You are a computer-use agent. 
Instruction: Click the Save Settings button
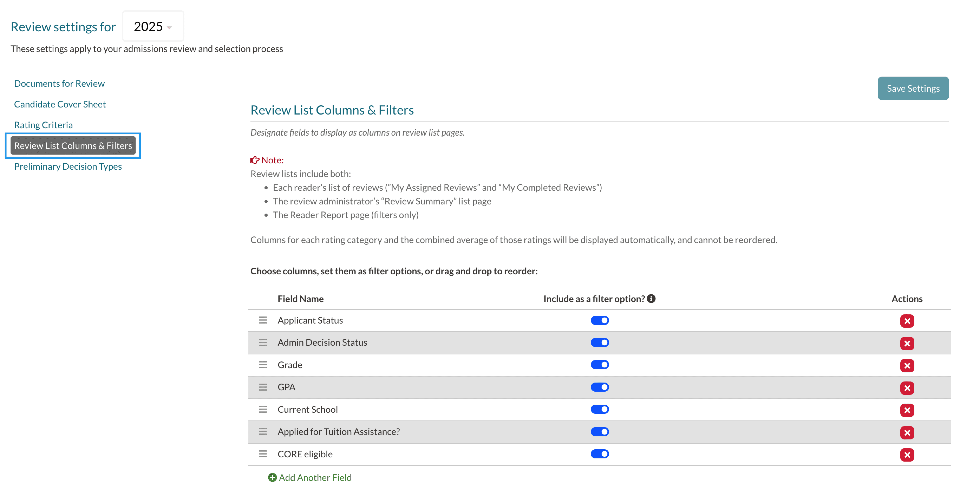click(913, 88)
